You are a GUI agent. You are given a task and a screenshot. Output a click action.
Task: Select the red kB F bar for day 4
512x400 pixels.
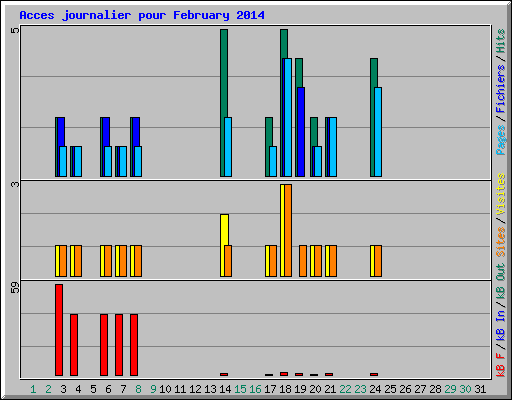pyautogui.click(x=74, y=345)
